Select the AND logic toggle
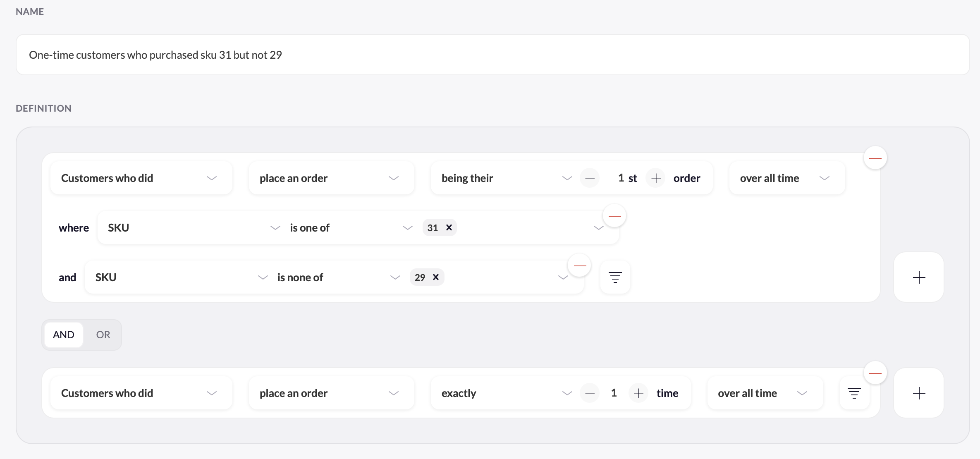980x459 pixels. click(x=64, y=335)
